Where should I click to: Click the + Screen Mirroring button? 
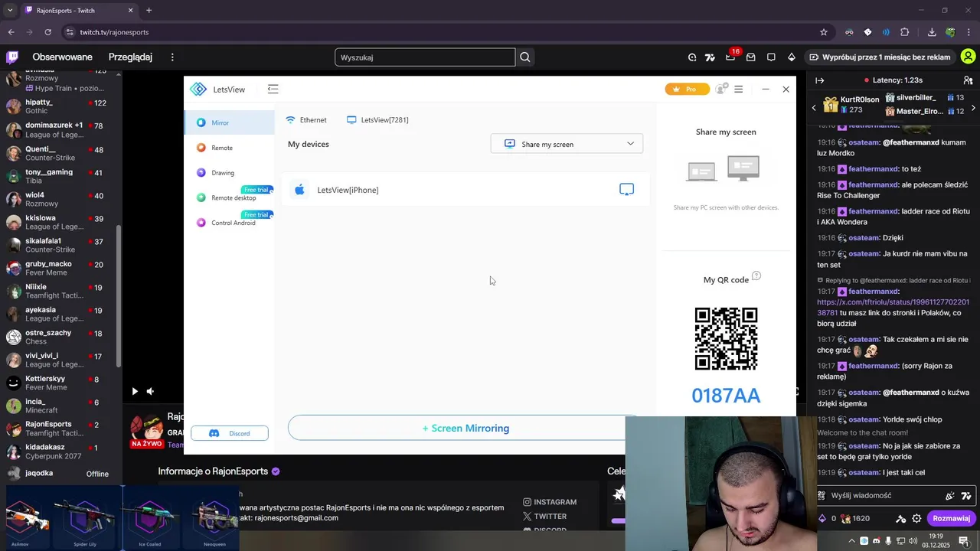pyautogui.click(x=465, y=428)
